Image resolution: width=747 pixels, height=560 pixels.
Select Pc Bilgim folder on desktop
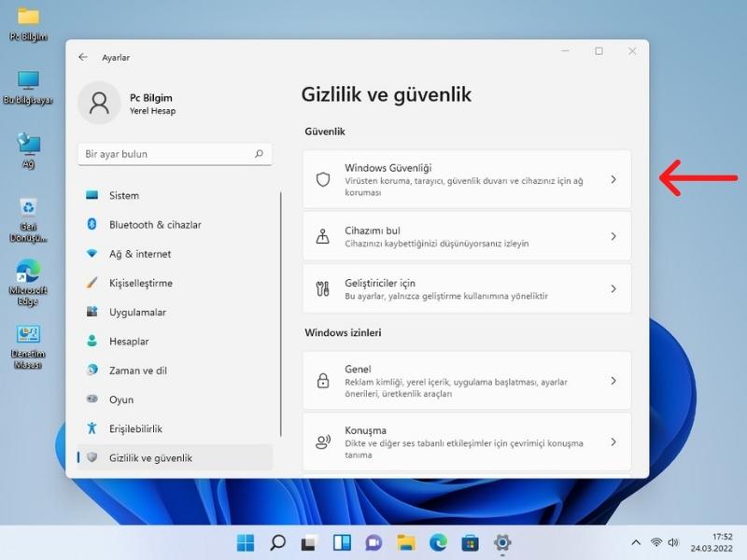point(29,24)
